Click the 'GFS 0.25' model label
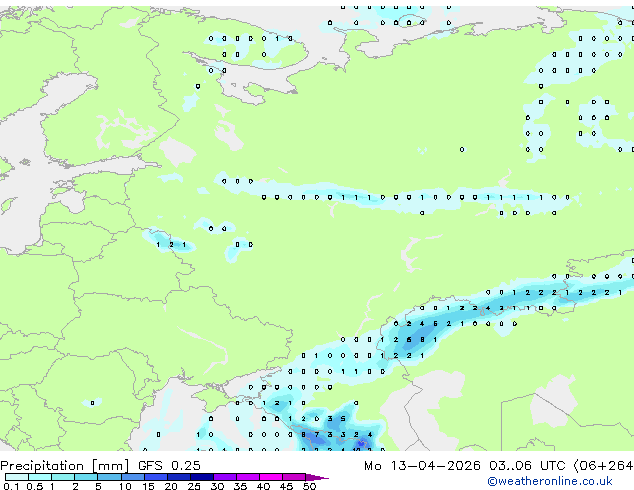Image resolution: width=634 pixels, height=490 pixels. coord(169,466)
